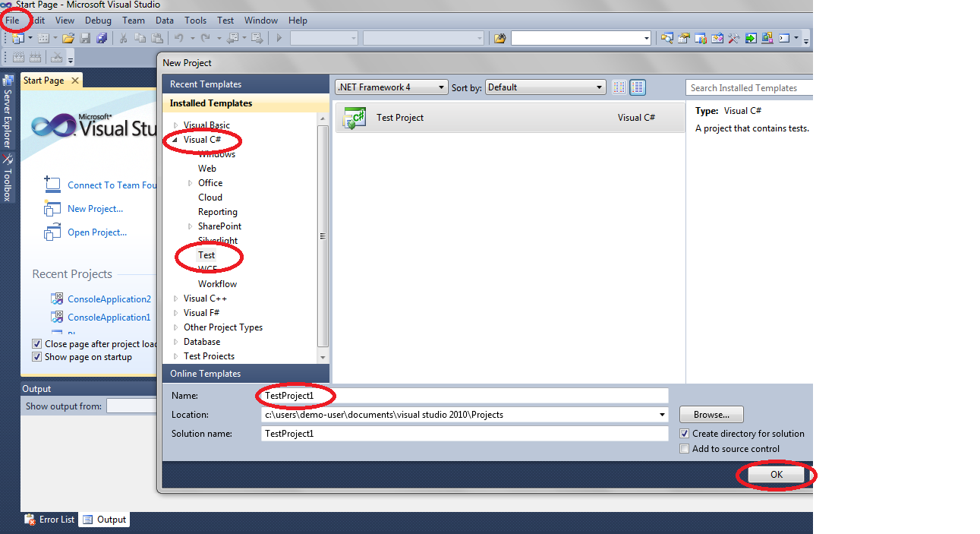
Task: Switch templates to small icons view
Action: tap(619, 87)
